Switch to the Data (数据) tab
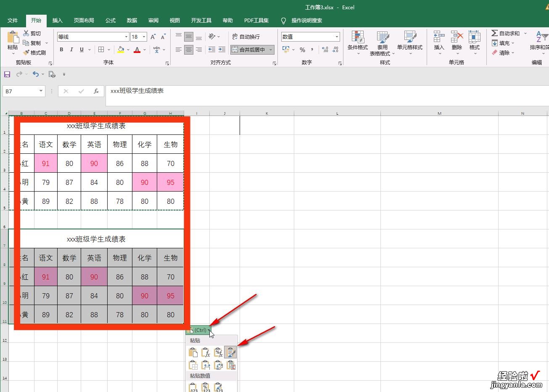Screen dimensions: 549x392 tap(132, 21)
